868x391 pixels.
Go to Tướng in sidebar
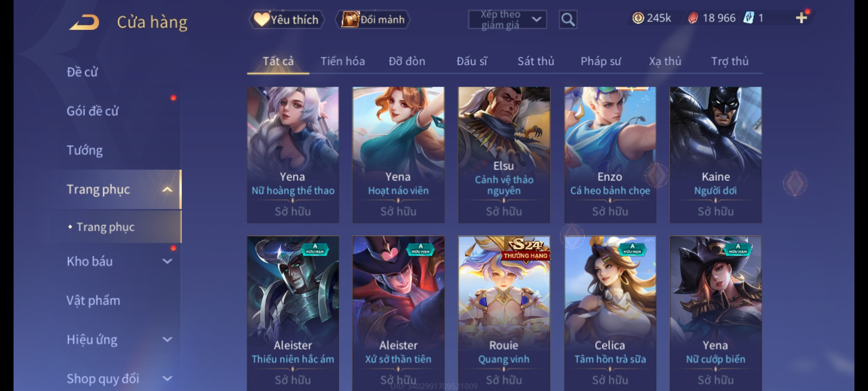click(x=85, y=150)
